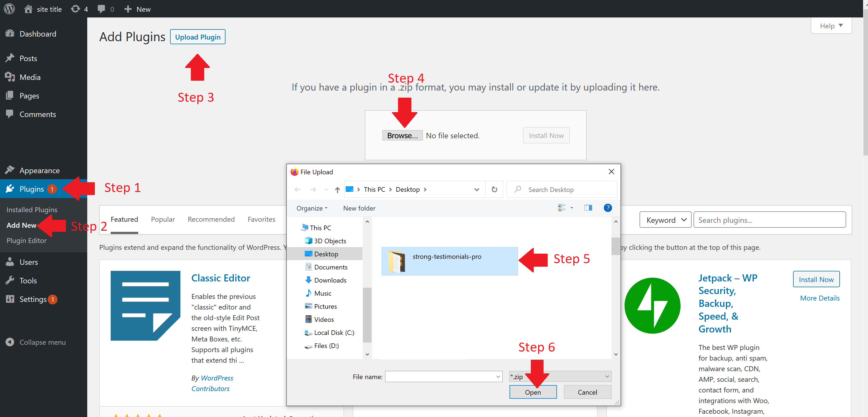This screenshot has width=868, height=417.
Task: Focus the Search plugins field
Action: coord(770,220)
